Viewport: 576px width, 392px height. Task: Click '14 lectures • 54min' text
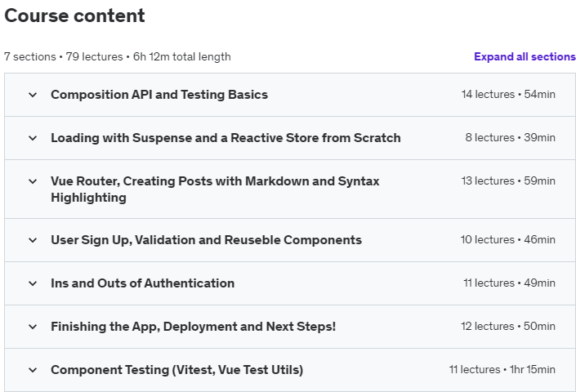pos(508,95)
